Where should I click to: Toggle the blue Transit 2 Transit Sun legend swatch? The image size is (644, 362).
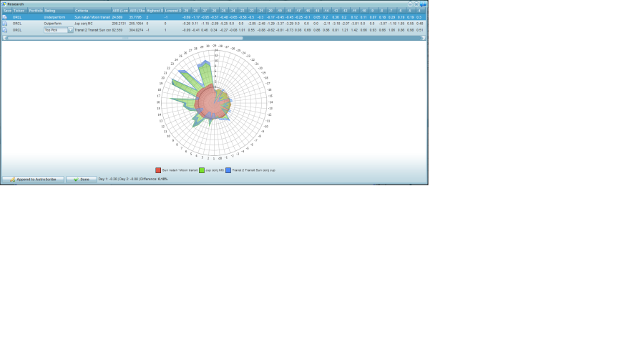tap(228, 170)
